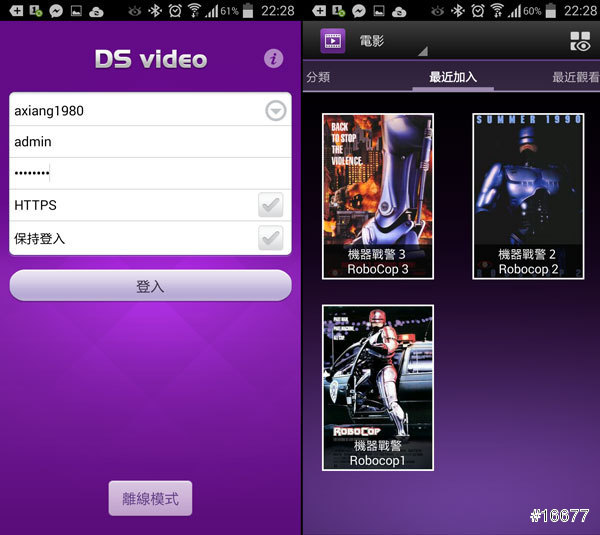Toggle the 保持登入 checkbox

(x=271, y=238)
